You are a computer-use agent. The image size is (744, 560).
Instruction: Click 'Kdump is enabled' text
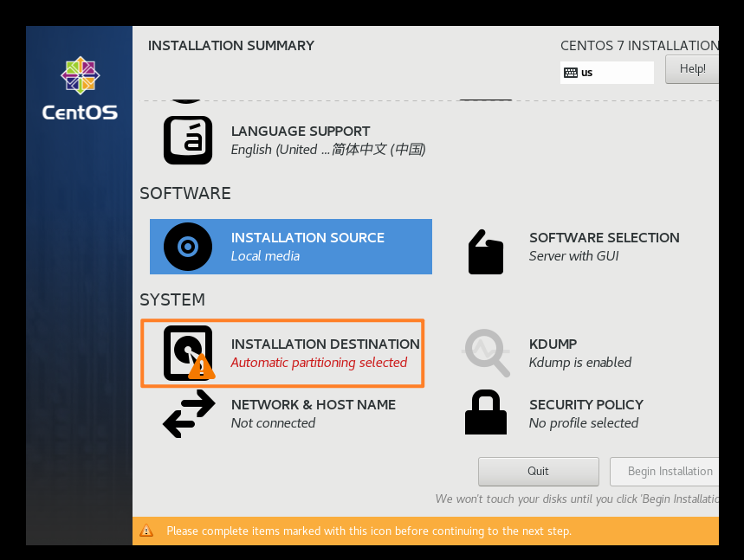579,363
